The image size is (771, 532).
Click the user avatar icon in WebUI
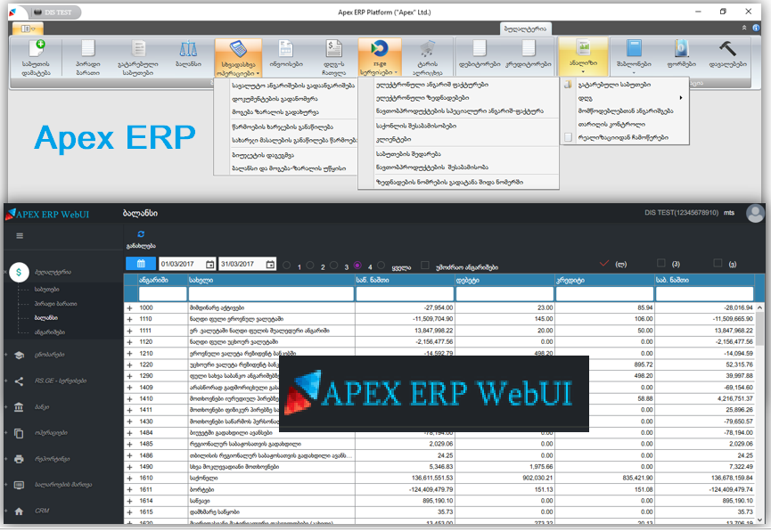tap(755, 213)
